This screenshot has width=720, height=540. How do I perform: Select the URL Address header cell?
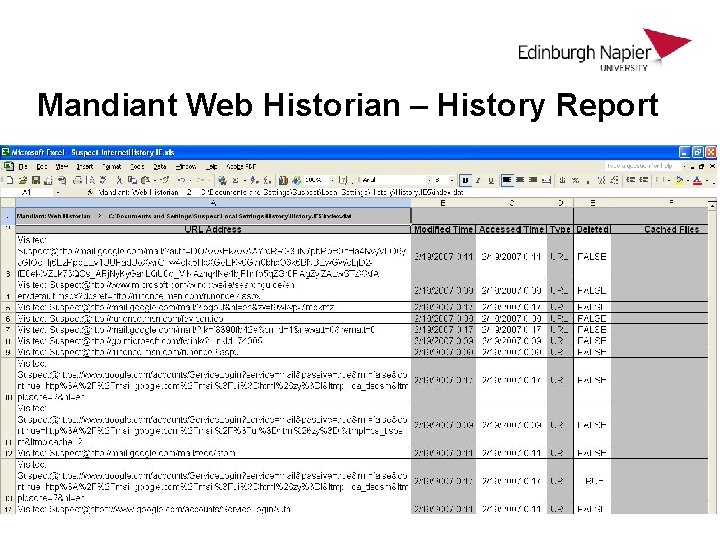tap(213, 229)
